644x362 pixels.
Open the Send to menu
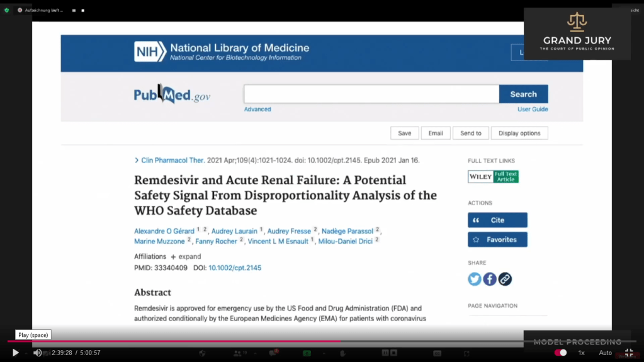click(470, 133)
